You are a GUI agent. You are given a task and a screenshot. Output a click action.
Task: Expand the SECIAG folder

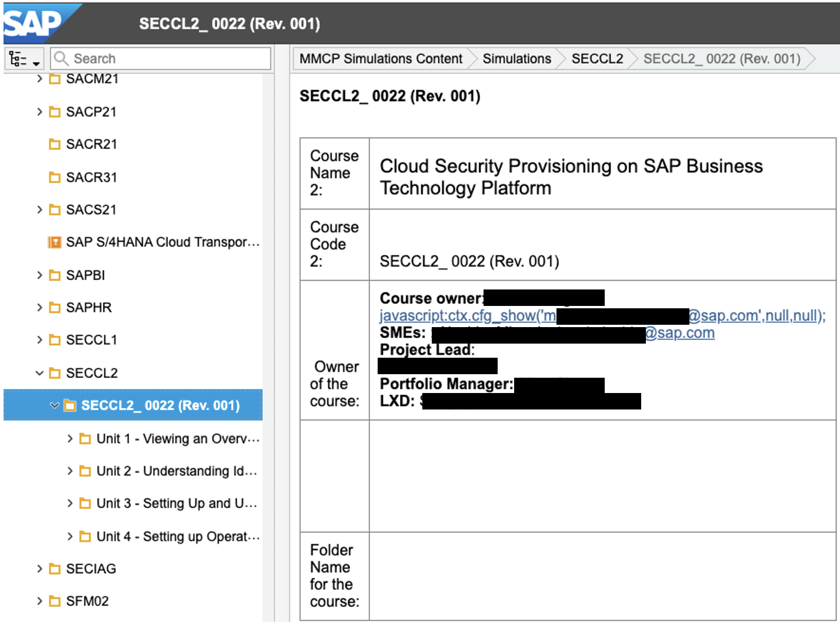tap(39, 568)
